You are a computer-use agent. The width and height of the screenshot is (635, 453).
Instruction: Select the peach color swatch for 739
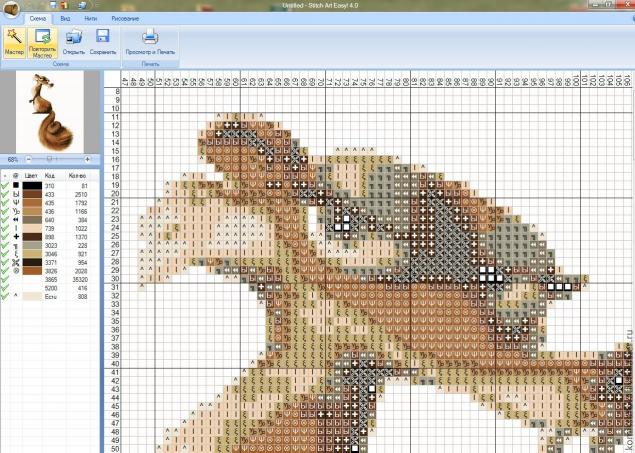pos(32,228)
